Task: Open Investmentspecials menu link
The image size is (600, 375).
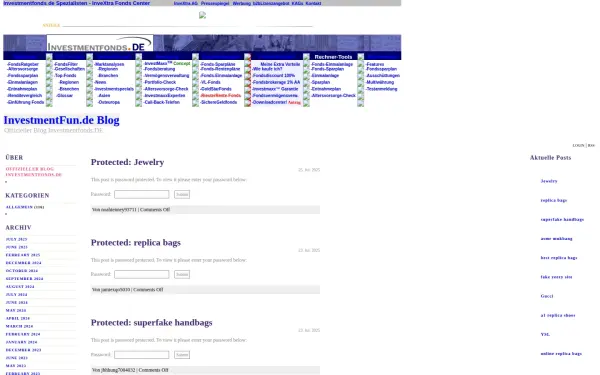Action: (114, 89)
